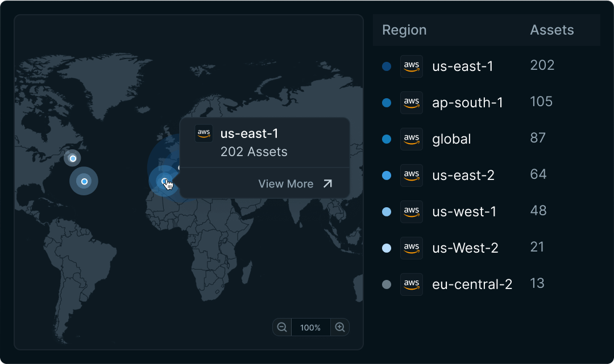Click the AWS icon in us-east-2 row
Image resolution: width=614 pixels, height=364 pixels.
[x=412, y=175]
